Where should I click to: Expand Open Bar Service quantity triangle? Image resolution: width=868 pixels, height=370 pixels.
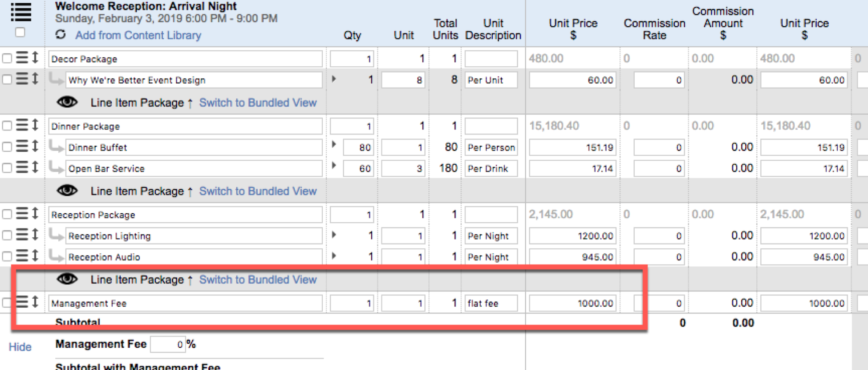coord(334,166)
